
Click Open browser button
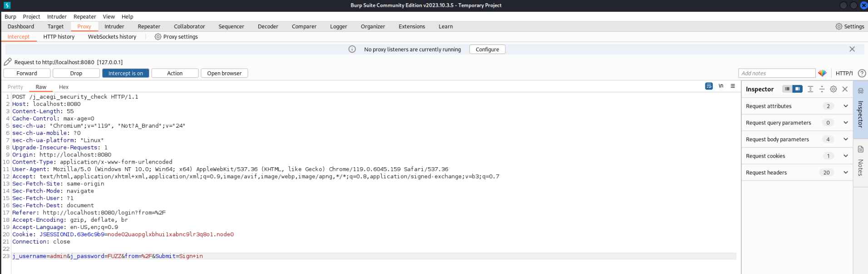224,73
